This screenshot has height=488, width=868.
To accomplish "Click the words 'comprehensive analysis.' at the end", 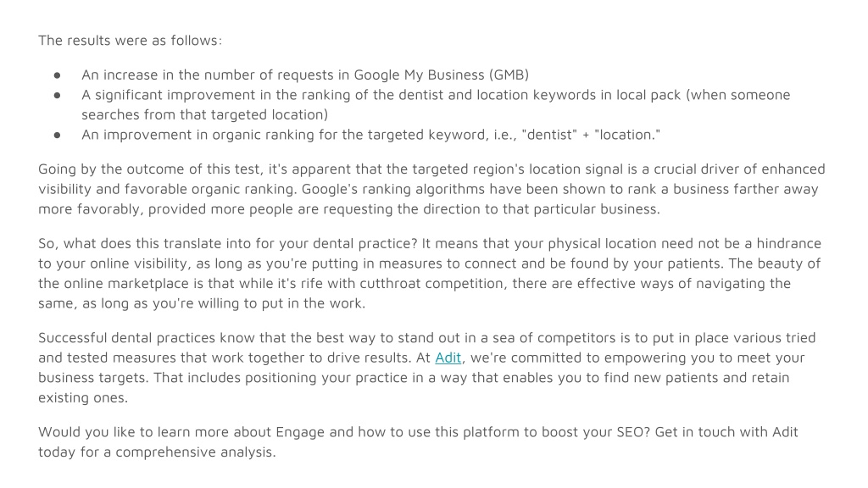I will click(x=196, y=452).
